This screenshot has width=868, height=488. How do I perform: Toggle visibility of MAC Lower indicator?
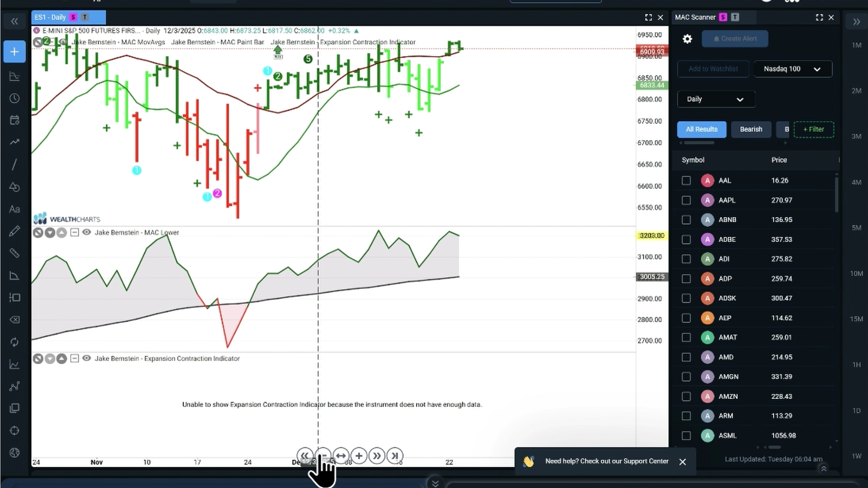coord(86,232)
